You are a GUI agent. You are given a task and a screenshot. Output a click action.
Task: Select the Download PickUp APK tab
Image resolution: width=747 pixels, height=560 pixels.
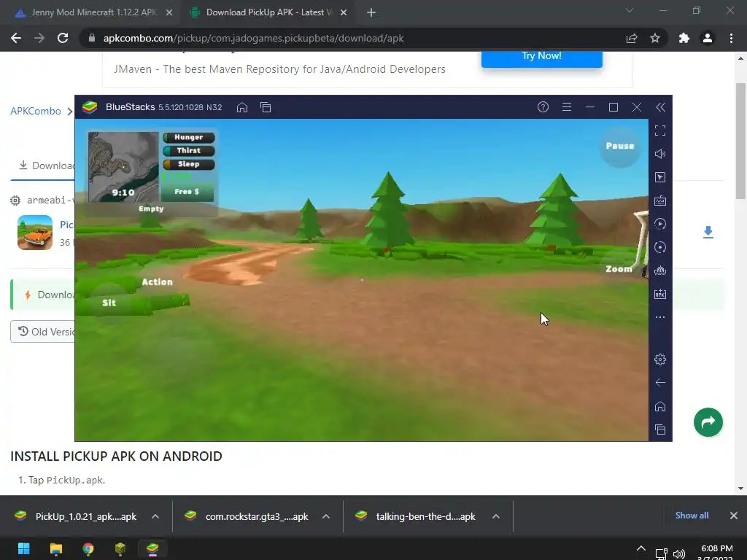[268, 12]
